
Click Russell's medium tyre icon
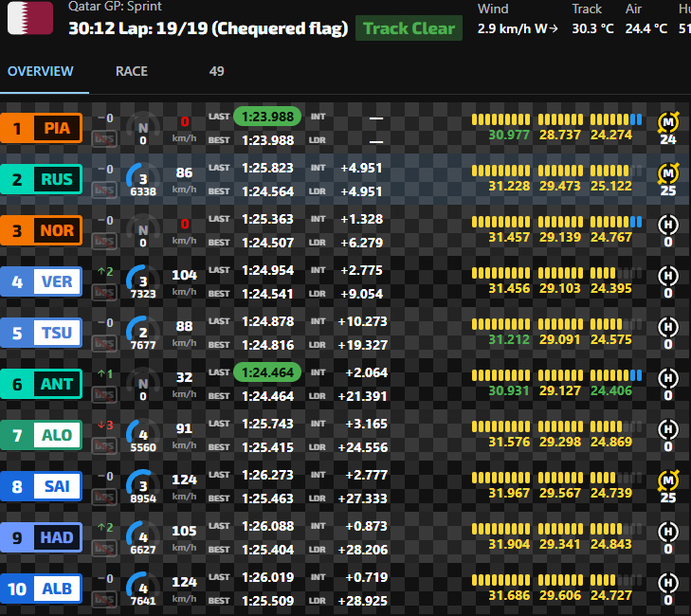(668, 173)
